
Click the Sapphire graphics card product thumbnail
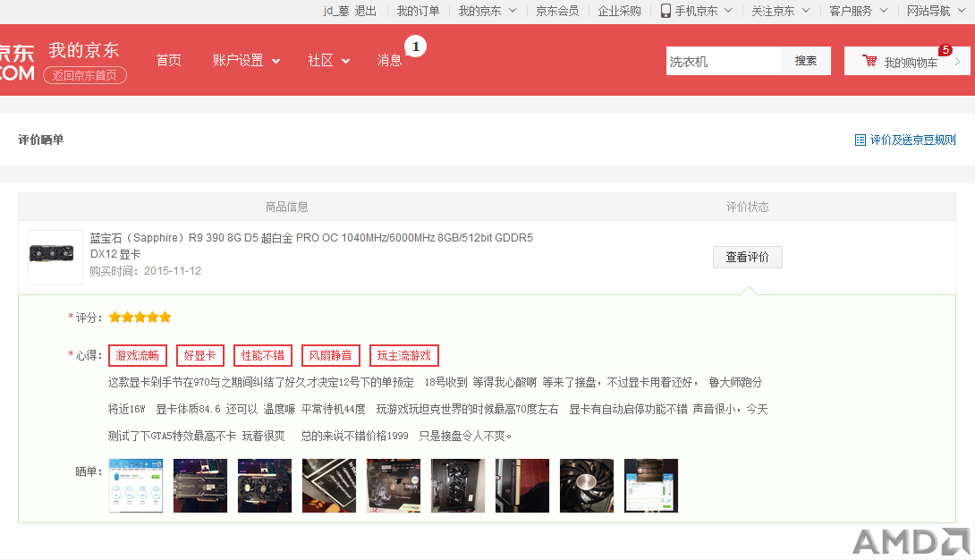(x=55, y=258)
